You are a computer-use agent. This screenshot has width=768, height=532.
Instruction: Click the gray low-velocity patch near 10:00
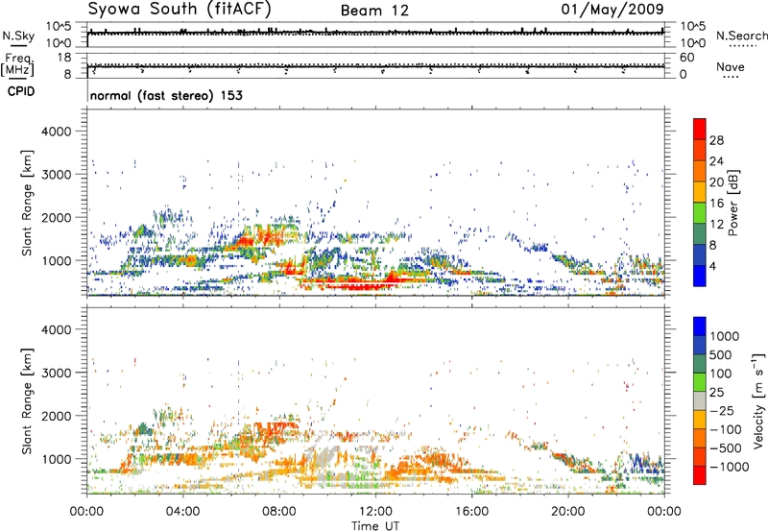(324, 458)
